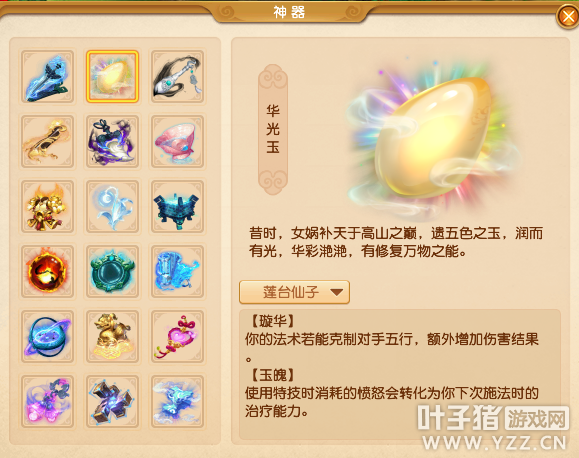Select the blue planetary ring artifact
579x458 pixels.
(x=47, y=336)
